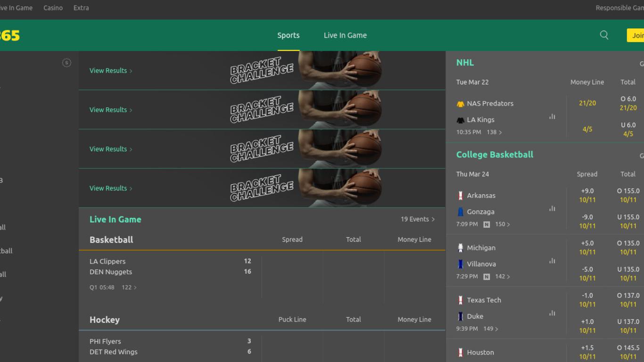
Task: Bet LA Kings money line 4/5
Action: click(x=587, y=129)
